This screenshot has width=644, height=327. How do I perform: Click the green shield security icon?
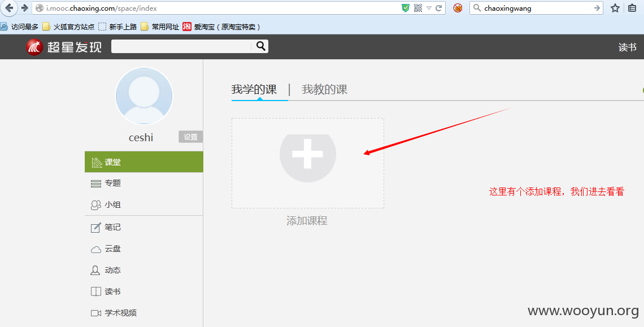(x=406, y=8)
